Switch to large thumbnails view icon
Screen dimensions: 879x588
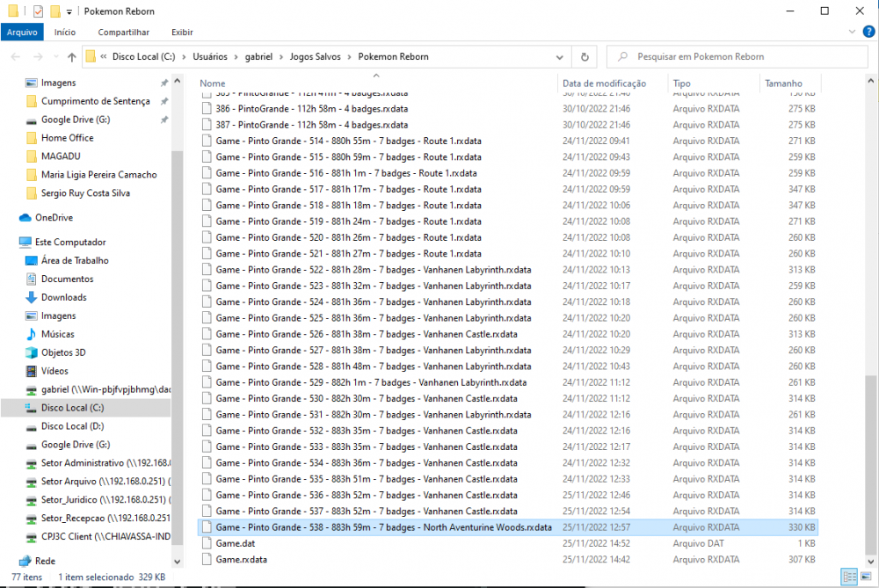coord(866,577)
